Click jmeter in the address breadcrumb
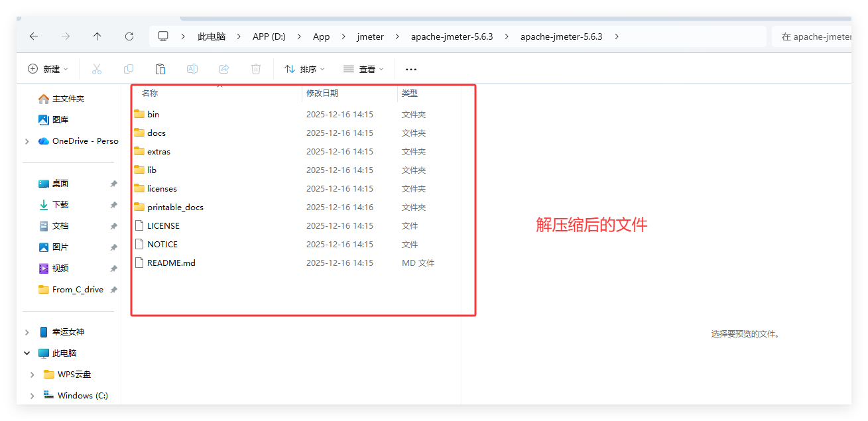The width and height of the screenshot is (868, 421). [x=371, y=36]
